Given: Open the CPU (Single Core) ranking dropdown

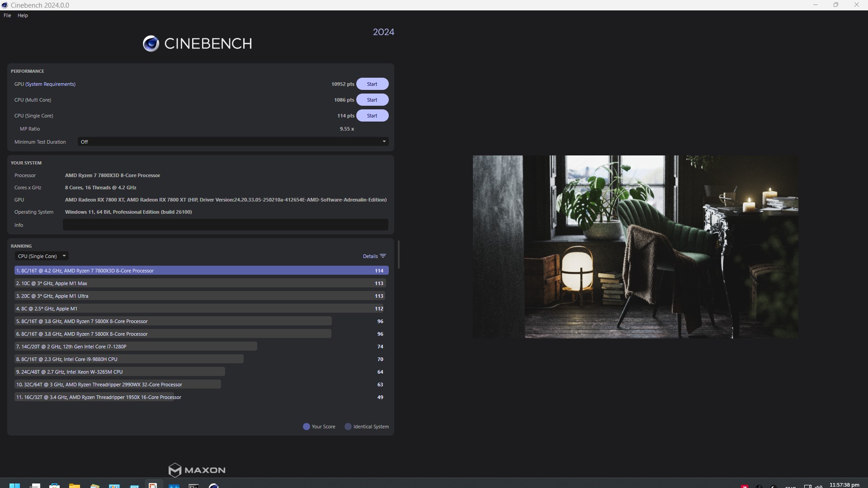Looking at the screenshot, I should 42,256.
